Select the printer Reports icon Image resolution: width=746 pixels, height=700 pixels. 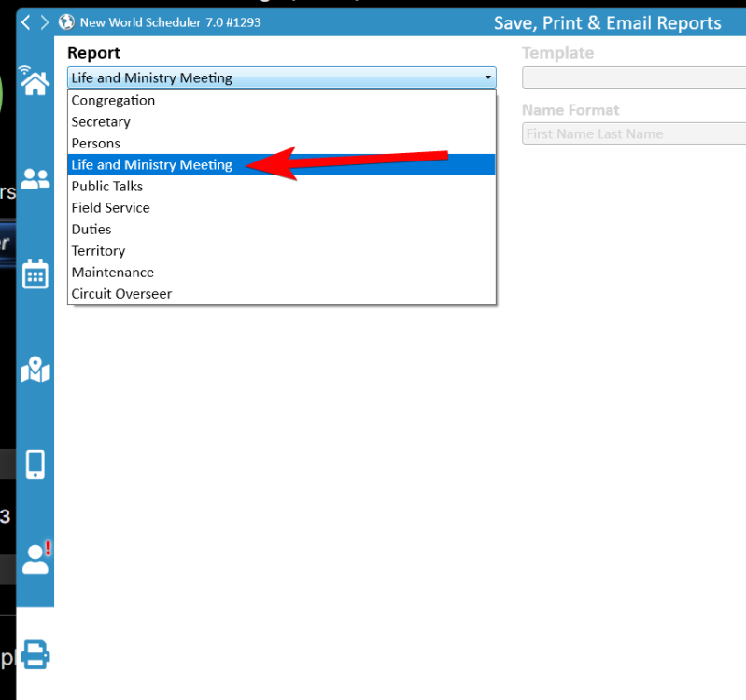click(35, 654)
